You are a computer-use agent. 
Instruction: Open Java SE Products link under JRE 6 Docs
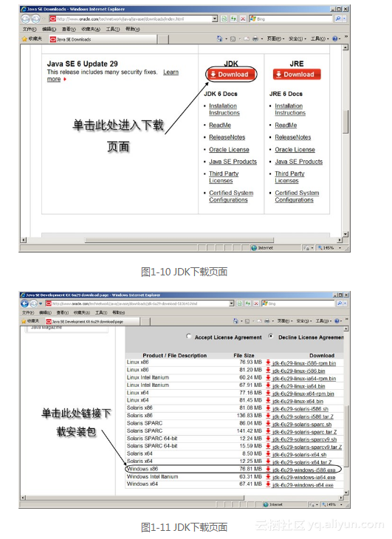pos(298,162)
